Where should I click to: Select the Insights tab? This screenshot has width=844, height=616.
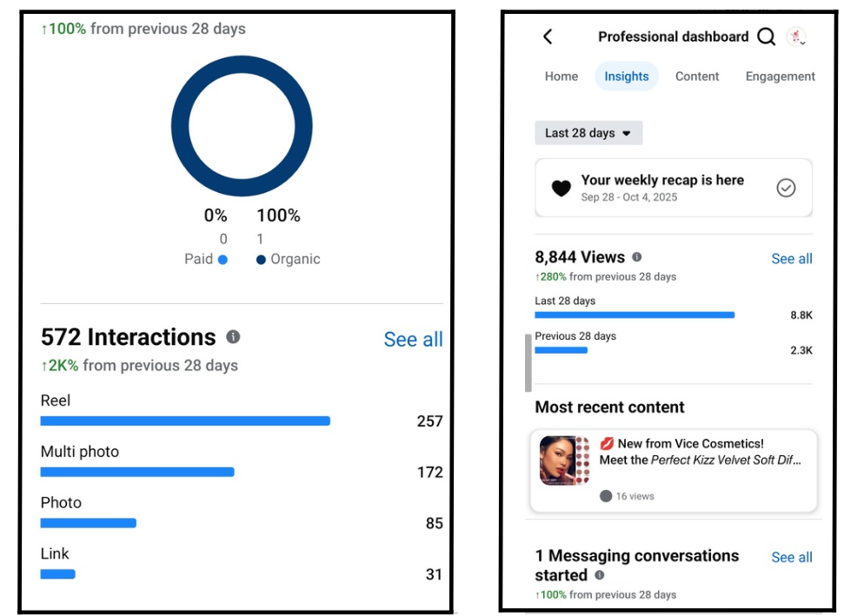(627, 76)
